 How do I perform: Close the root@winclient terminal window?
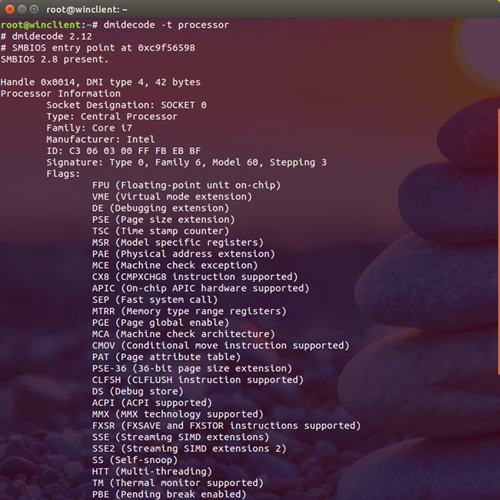tap(10, 9)
